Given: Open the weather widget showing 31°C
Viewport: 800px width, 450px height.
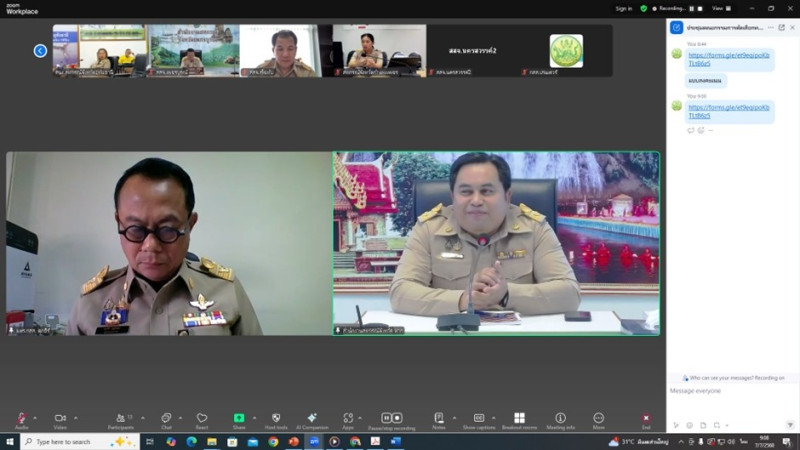Looking at the screenshot, I should coord(639,441).
